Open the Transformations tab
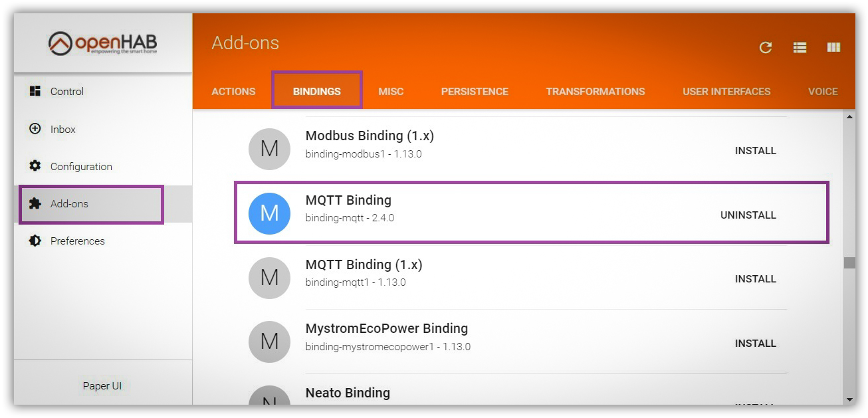 pyautogui.click(x=596, y=92)
